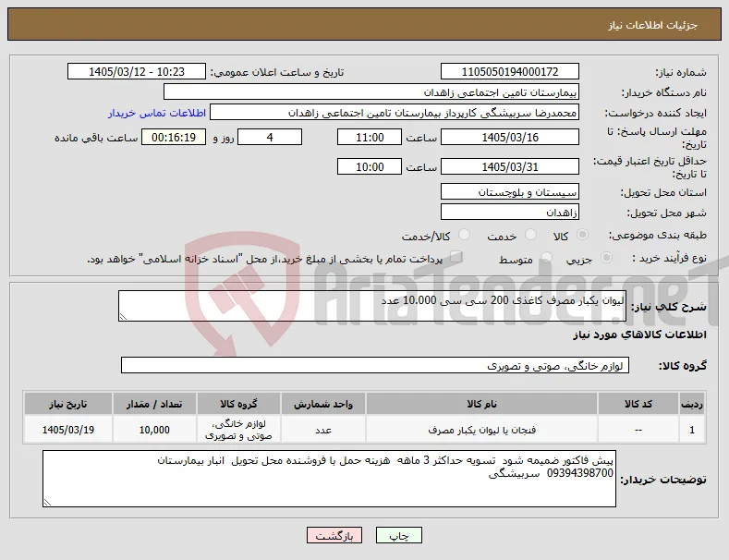Select the خدمت radio button

click(x=530, y=235)
